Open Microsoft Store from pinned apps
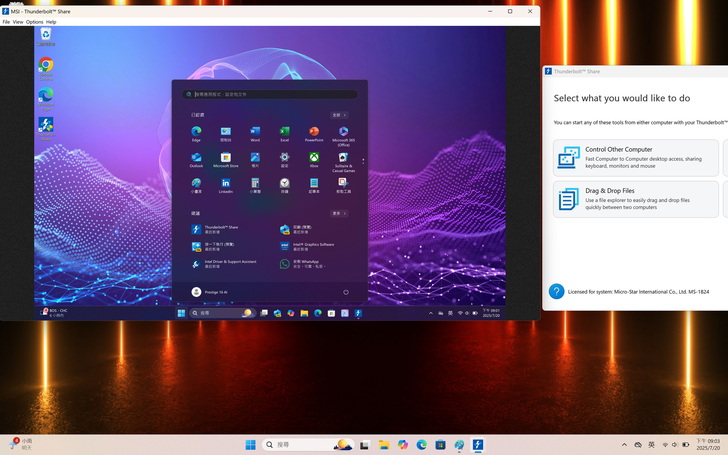The width and height of the screenshot is (728, 455). 226,159
